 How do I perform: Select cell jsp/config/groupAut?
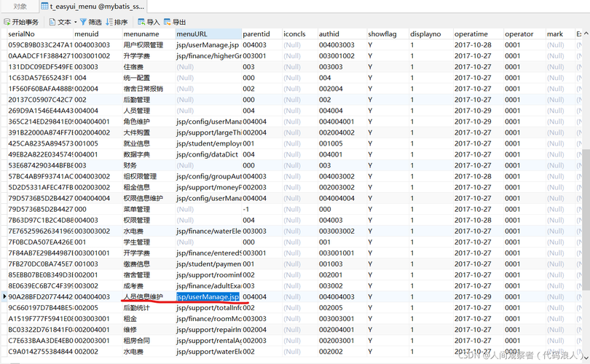pos(208,176)
